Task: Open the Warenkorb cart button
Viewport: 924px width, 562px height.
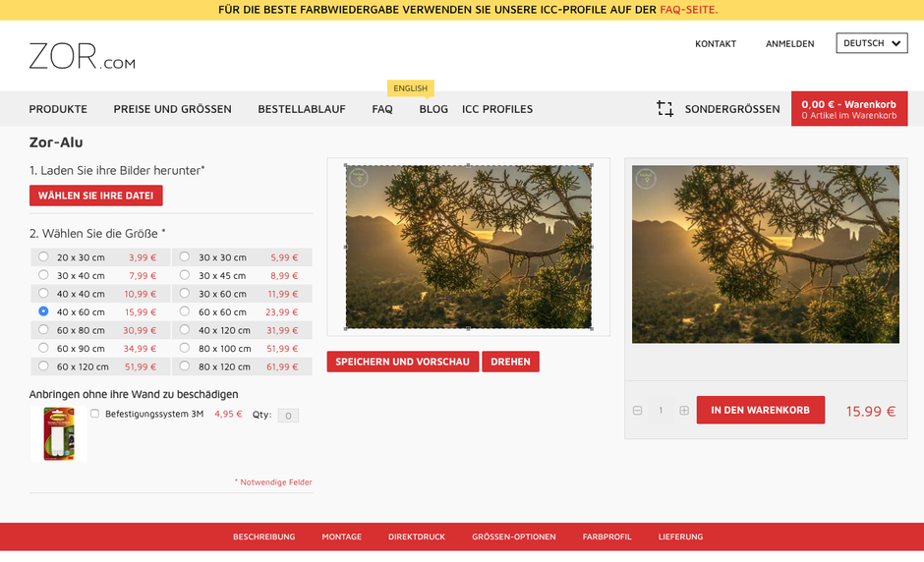Action: tap(849, 108)
